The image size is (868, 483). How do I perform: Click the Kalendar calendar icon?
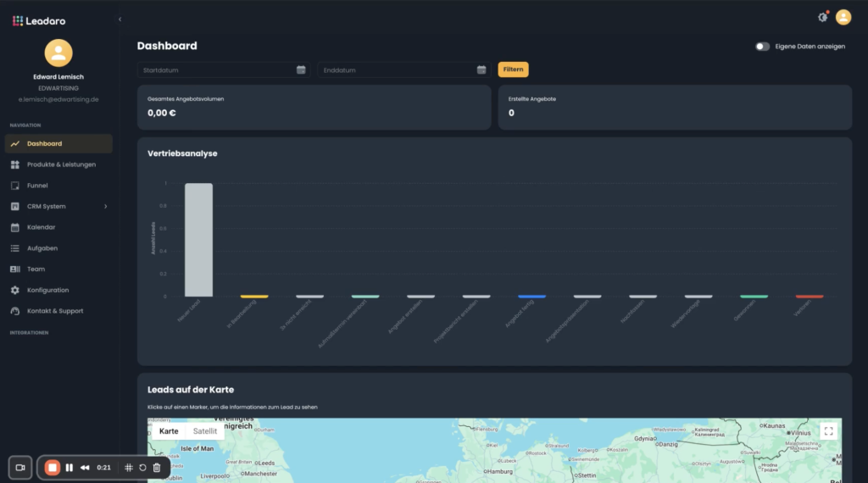[x=15, y=227]
